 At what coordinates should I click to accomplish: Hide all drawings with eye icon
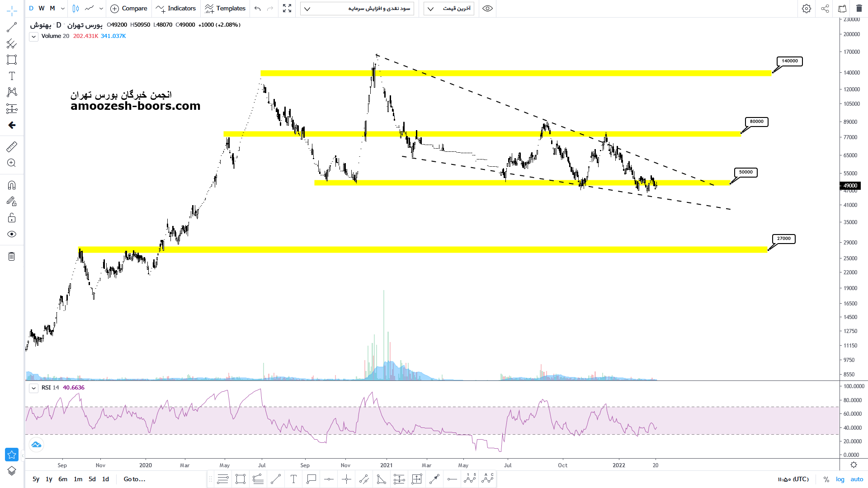pos(12,234)
